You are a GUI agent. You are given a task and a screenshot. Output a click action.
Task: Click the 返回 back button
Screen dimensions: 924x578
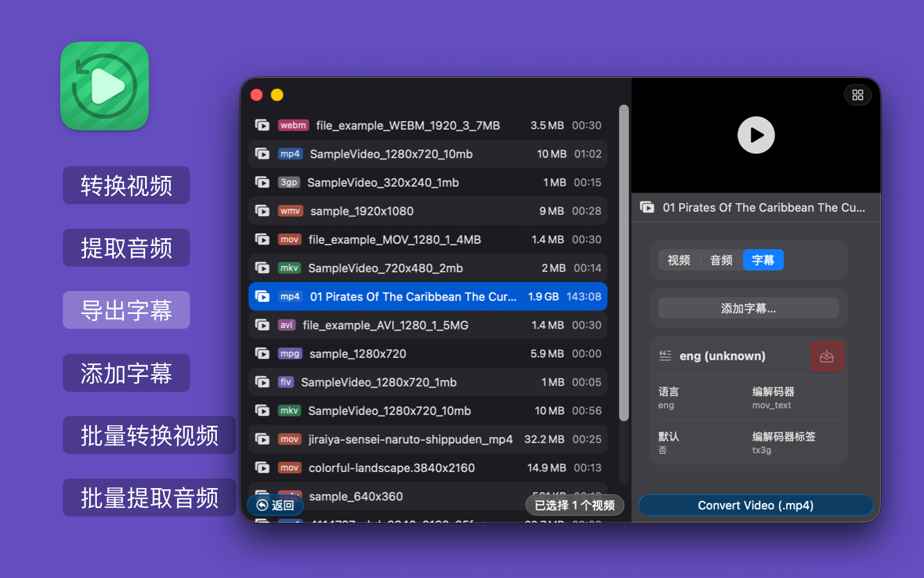tap(275, 505)
